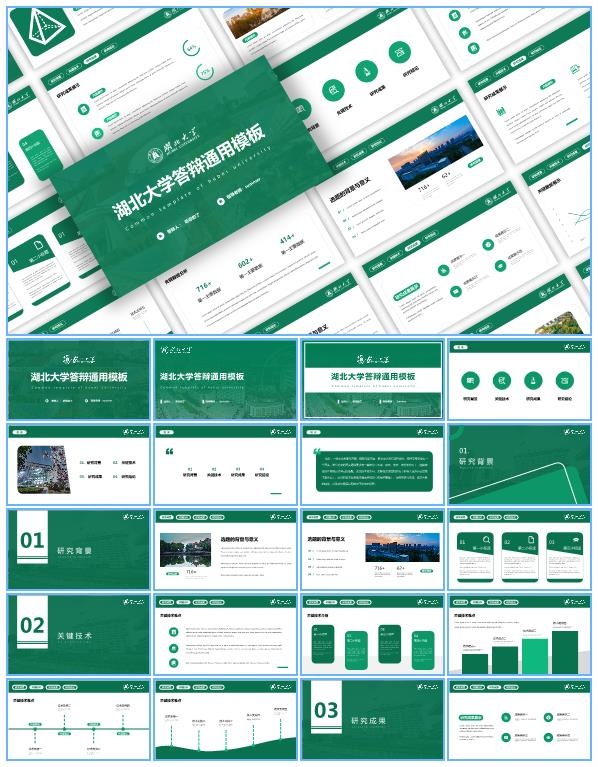Image resolution: width=598 pixels, height=767 pixels.
Task: Click the first circle icon in contents slide
Action: tap(470, 381)
